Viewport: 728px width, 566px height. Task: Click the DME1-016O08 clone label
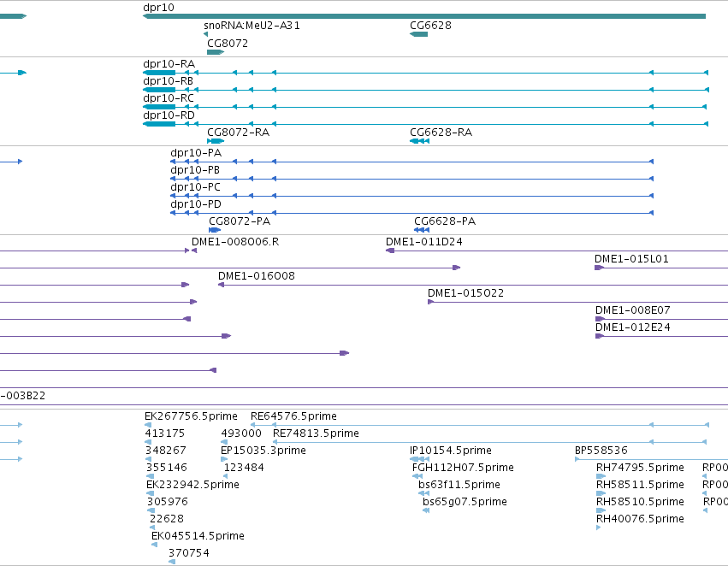[x=257, y=276]
